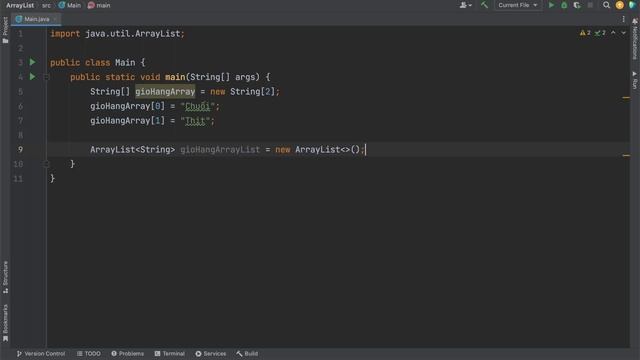Click the src breadcrumb
Viewport: 640px width, 360px height.
pos(46,5)
